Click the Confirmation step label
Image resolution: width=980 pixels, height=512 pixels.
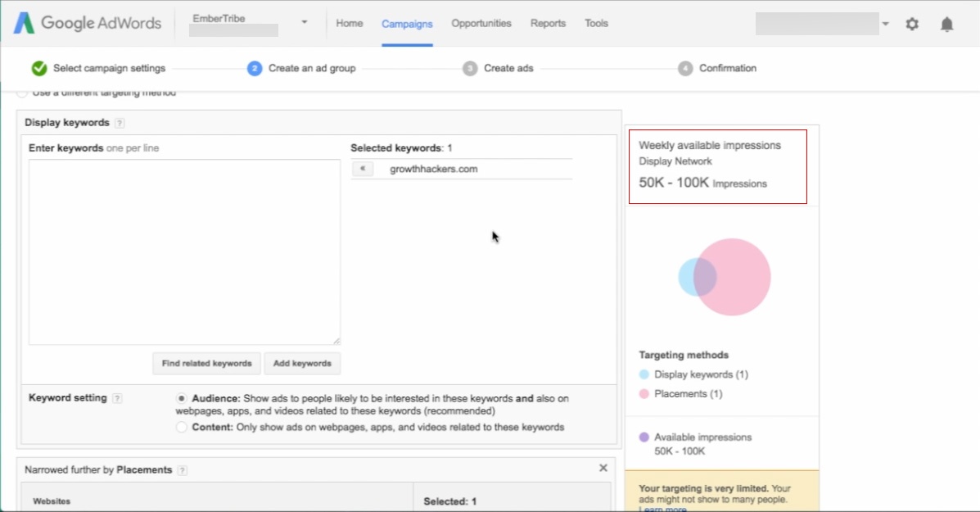tap(728, 68)
